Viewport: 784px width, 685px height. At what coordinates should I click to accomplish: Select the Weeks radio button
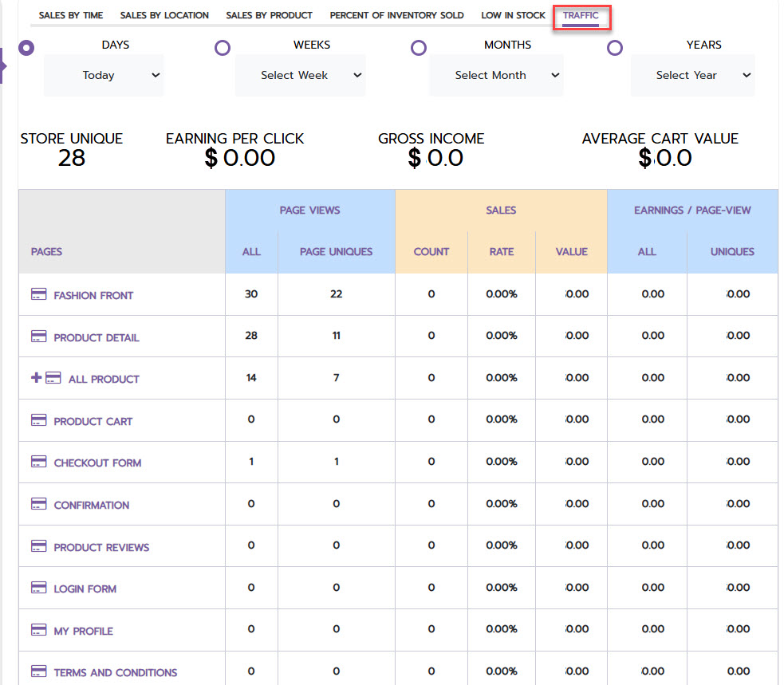[223, 48]
